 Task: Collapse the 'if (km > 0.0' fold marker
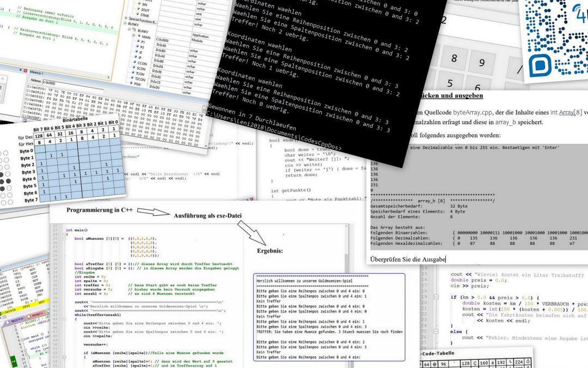(436, 297)
